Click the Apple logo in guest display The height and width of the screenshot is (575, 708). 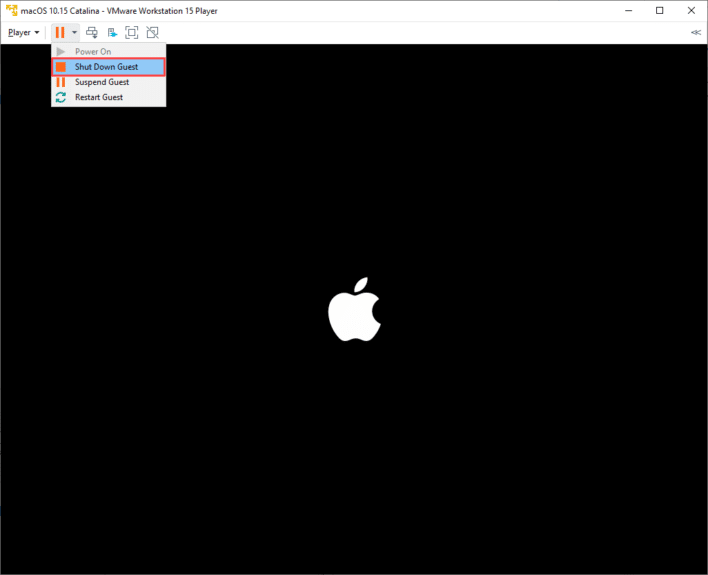(x=354, y=309)
